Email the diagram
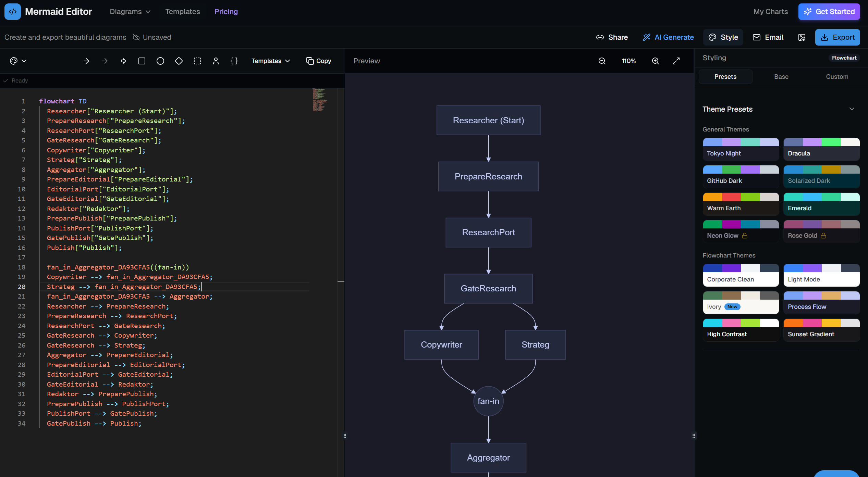Image resolution: width=868 pixels, height=477 pixels. click(x=768, y=37)
